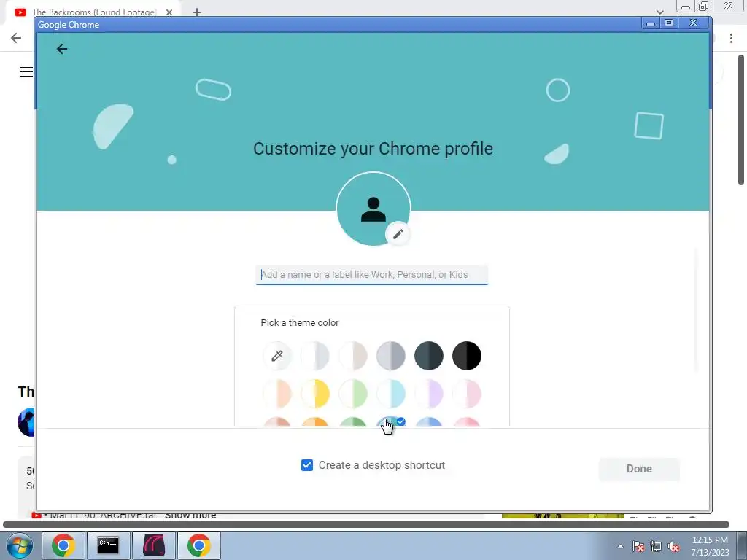Viewport: 747px width, 560px height.
Task: Choose the medium grey theme color
Action: click(391, 356)
